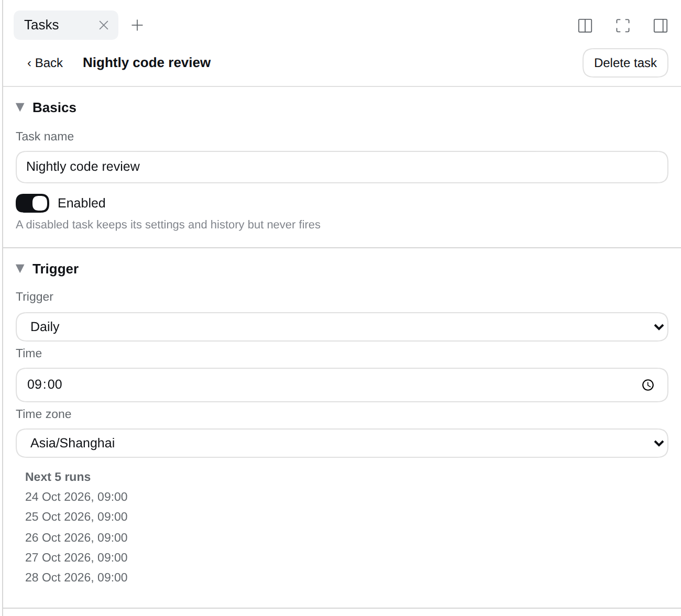The width and height of the screenshot is (681, 616).
Task: Click the 'Time zone' field label
Action: 43,414
